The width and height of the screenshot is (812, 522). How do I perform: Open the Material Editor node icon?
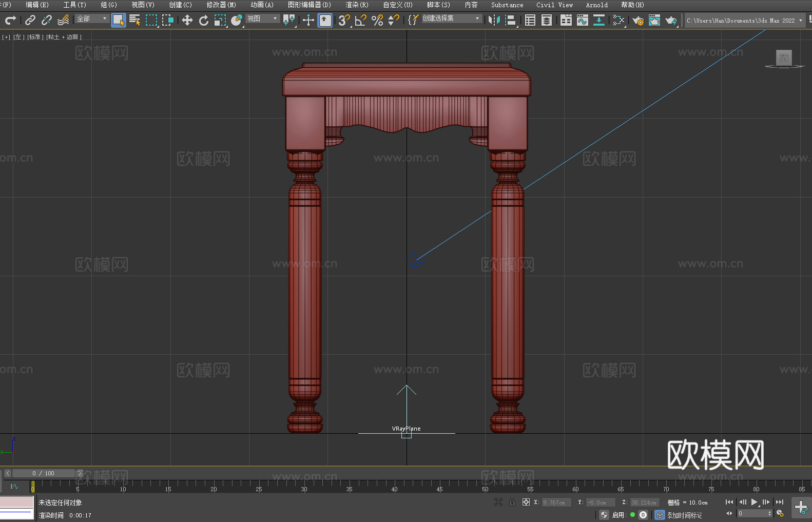(618, 20)
